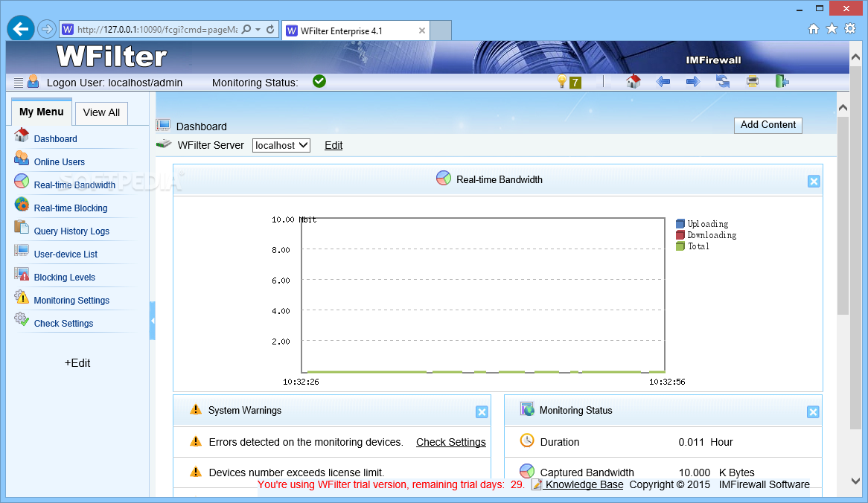The width and height of the screenshot is (868, 503).
Task: Click the inner page scrollbar thumb
Action: pyautogui.click(x=843, y=216)
